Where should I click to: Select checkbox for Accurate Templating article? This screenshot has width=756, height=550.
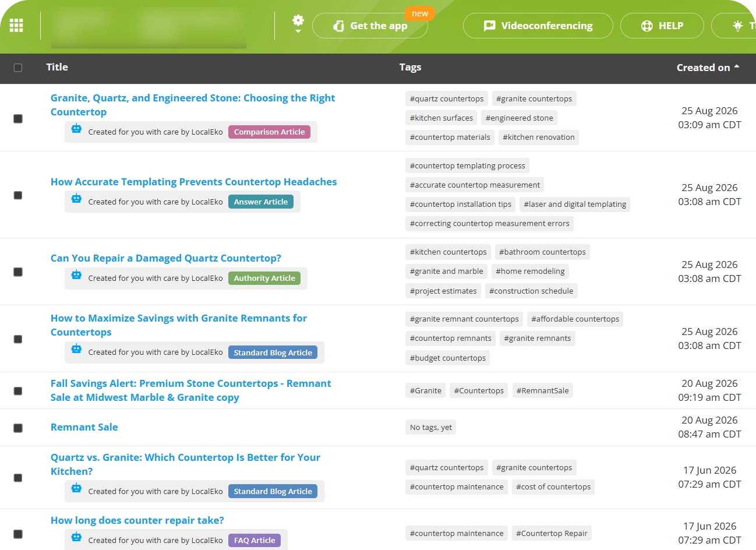coord(18,195)
